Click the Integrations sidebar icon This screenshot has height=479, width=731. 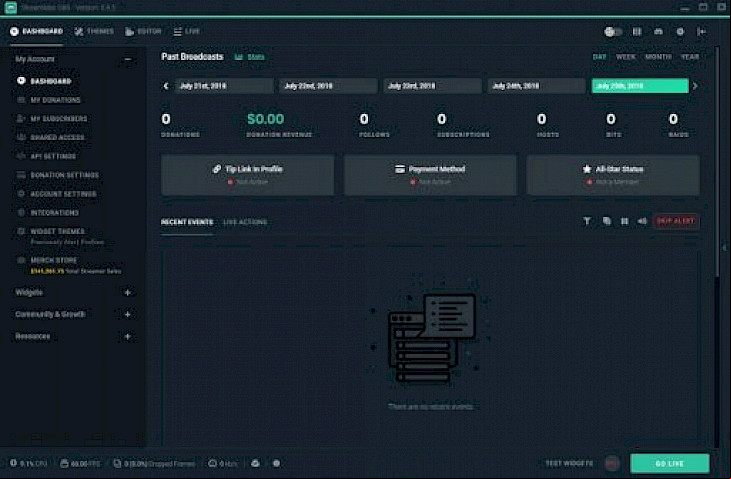(21, 212)
